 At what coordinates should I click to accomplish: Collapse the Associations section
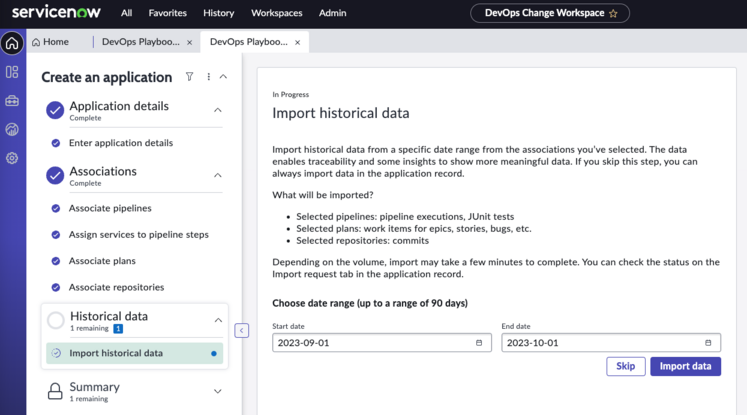218,175
